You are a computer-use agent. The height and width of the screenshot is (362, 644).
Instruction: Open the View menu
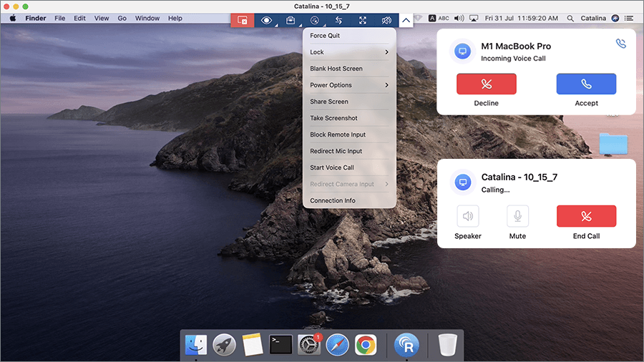point(102,18)
